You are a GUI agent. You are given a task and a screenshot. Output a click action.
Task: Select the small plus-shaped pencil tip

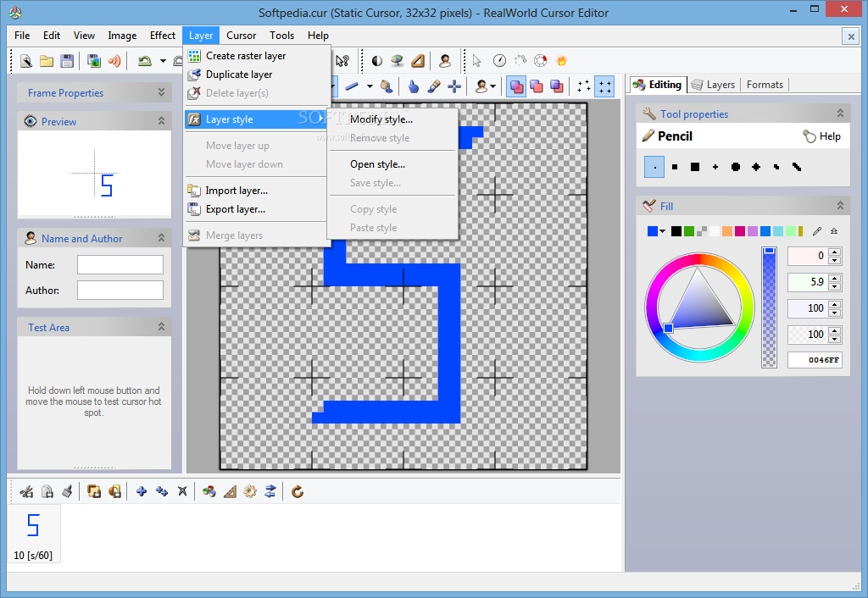tap(715, 167)
